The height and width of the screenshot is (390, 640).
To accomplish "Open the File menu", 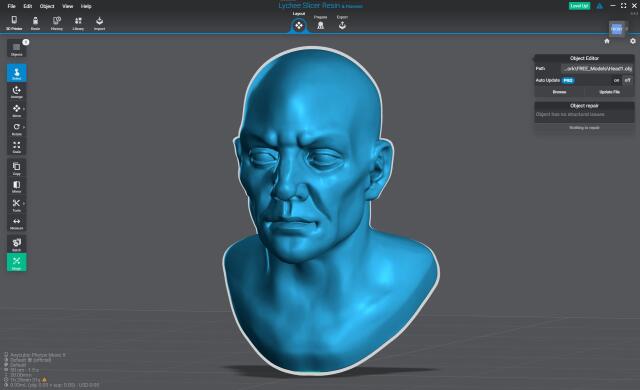I will pyautogui.click(x=11, y=6).
